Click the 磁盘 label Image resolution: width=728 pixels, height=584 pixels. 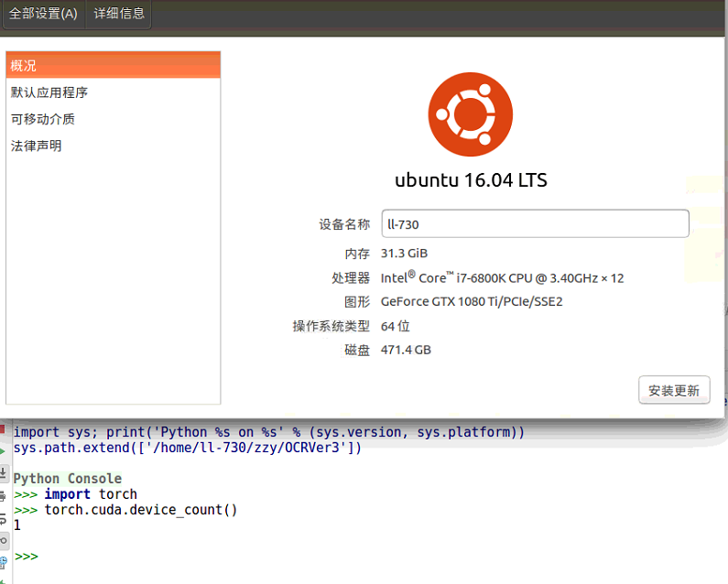pos(357,350)
